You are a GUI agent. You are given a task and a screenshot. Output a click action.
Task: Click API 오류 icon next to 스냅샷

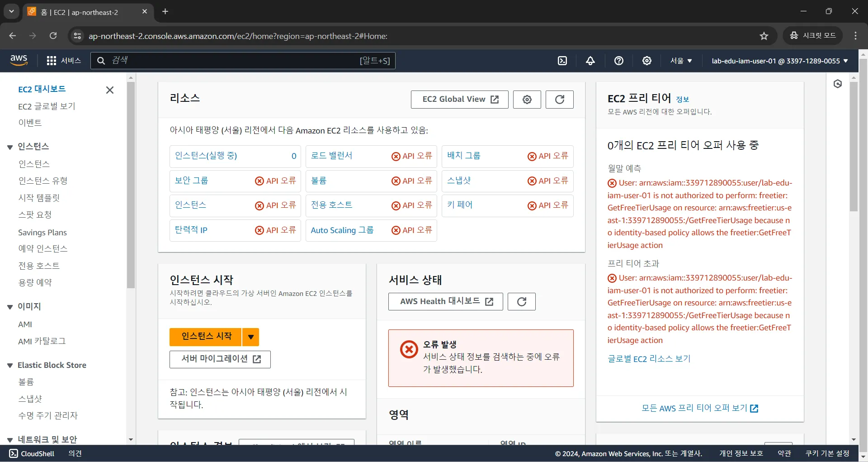click(x=532, y=181)
